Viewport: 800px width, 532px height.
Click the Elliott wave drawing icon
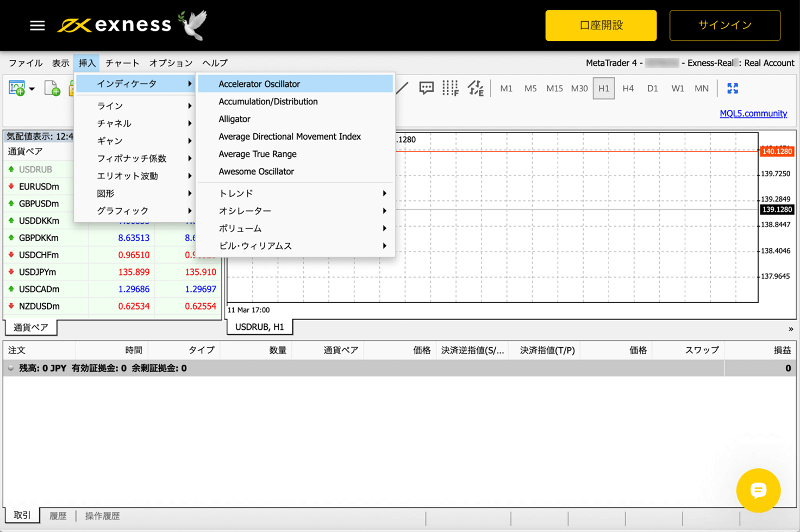pyautogui.click(x=476, y=88)
